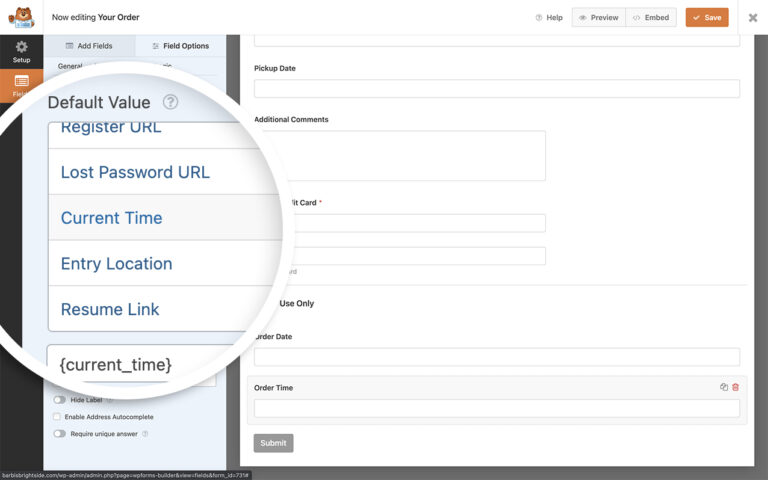Open the General sub-tab
This screenshot has height=480, width=768.
coord(70,66)
